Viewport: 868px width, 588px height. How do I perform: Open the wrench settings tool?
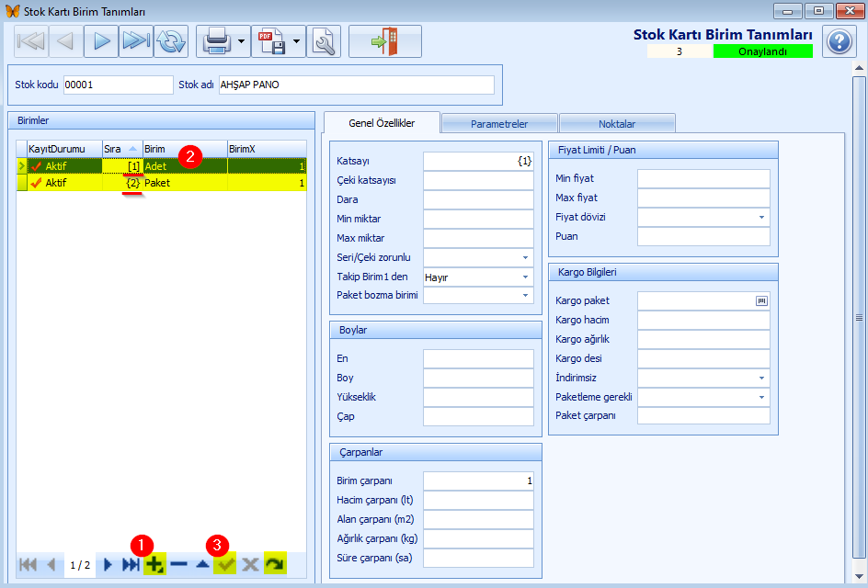point(324,41)
